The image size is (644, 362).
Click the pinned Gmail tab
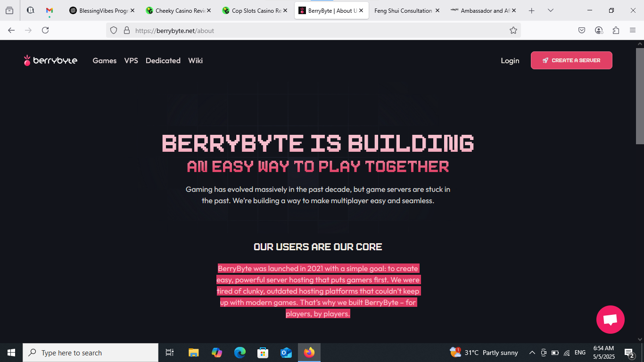coord(50,10)
